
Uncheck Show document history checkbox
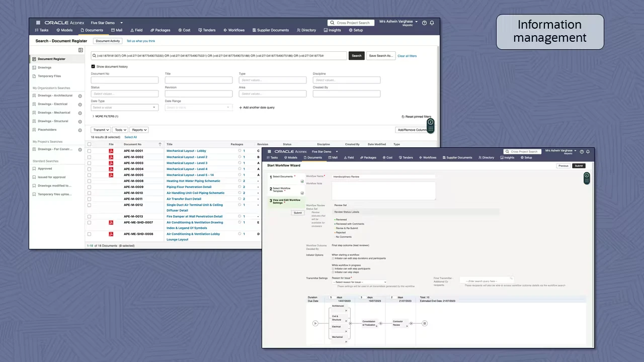pyautogui.click(x=93, y=66)
